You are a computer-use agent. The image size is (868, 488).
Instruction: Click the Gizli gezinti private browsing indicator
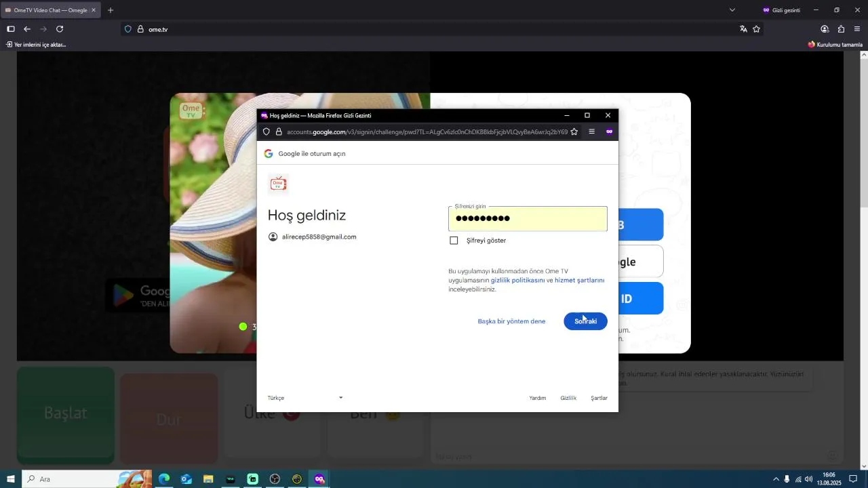tap(781, 10)
